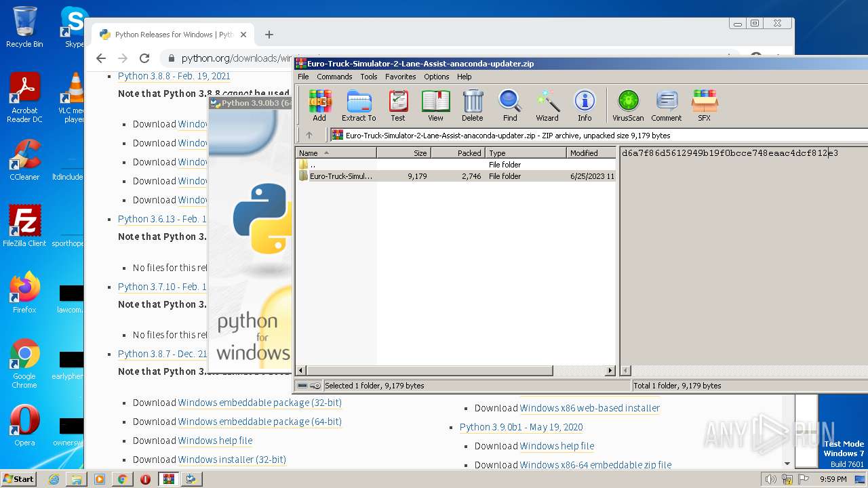Screen dimensions: 868x488
Task: Open Windows Explorer from taskbar
Action: [77, 479]
